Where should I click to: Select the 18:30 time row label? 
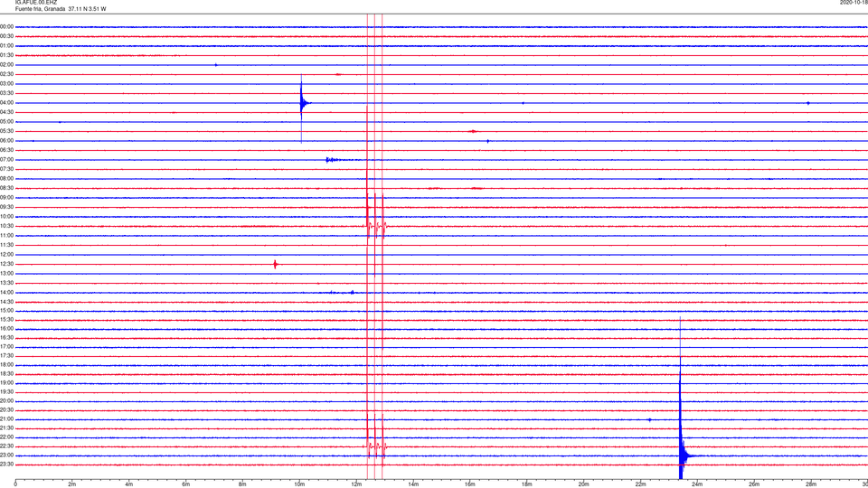tap(6, 374)
